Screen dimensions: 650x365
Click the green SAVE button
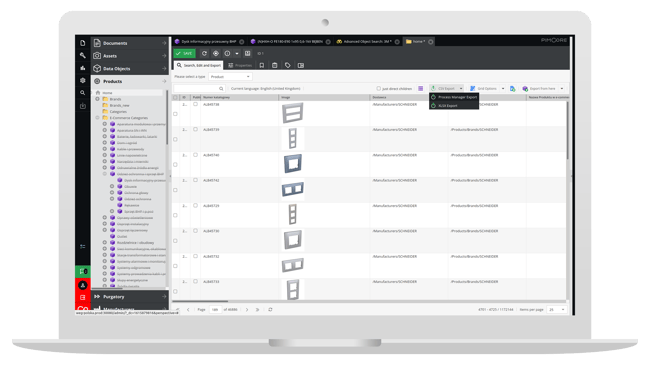click(x=184, y=54)
